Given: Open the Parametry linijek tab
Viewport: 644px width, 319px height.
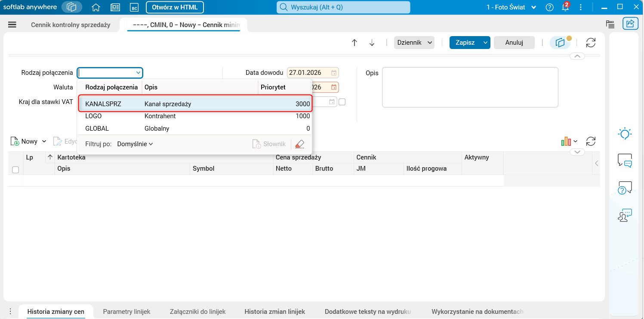Looking at the screenshot, I should [x=126, y=311].
